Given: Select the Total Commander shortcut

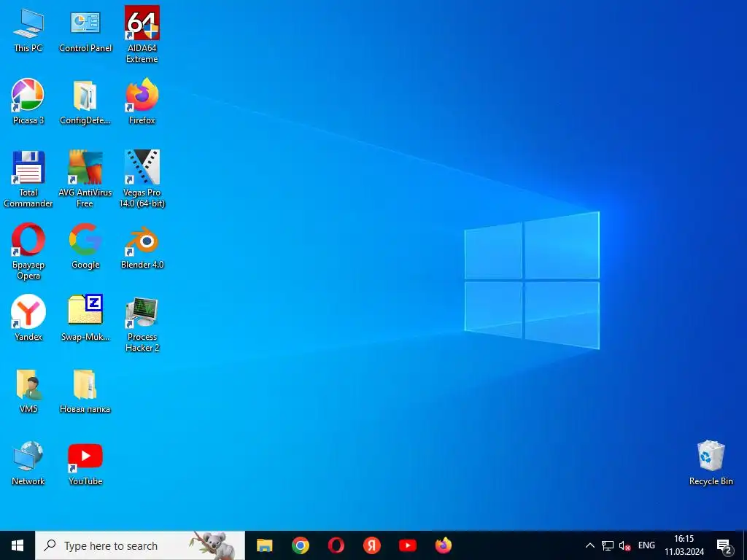Looking at the screenshot, I should 28,179.
